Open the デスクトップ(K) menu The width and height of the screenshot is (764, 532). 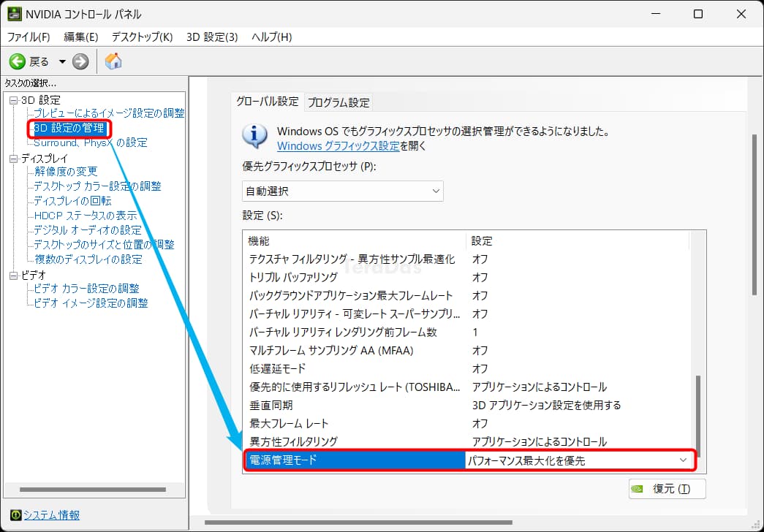(143, 37)
